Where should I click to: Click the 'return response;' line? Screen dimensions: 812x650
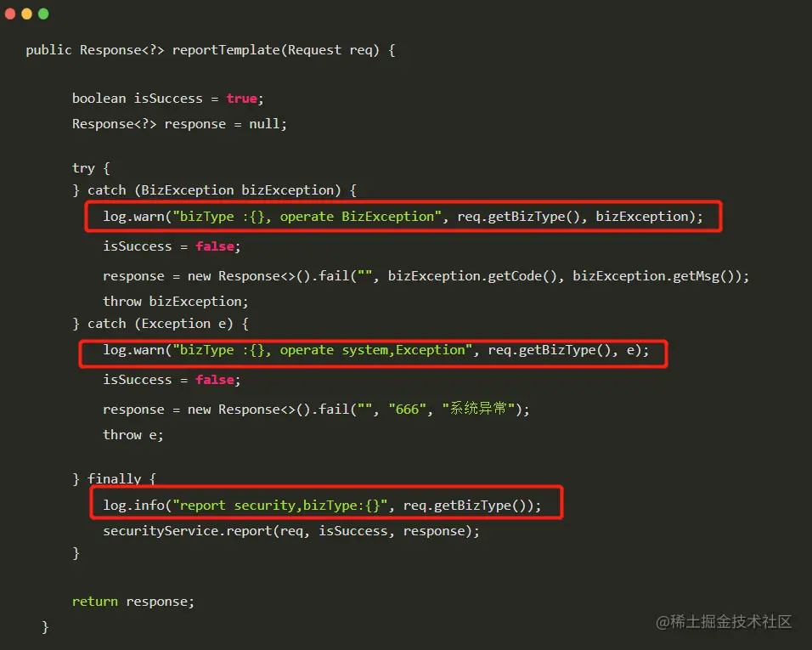click(x=133, y=602)
